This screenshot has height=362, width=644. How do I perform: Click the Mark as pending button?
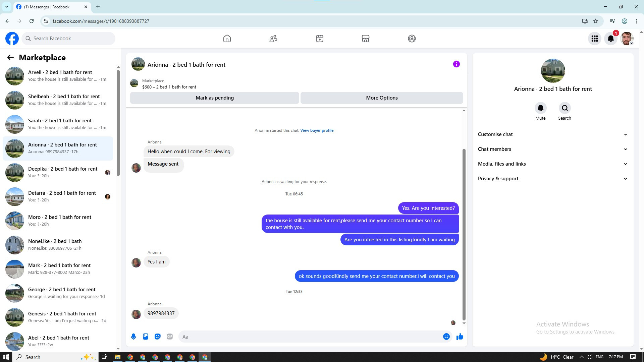pyautogui.click(x=215, y=98)
